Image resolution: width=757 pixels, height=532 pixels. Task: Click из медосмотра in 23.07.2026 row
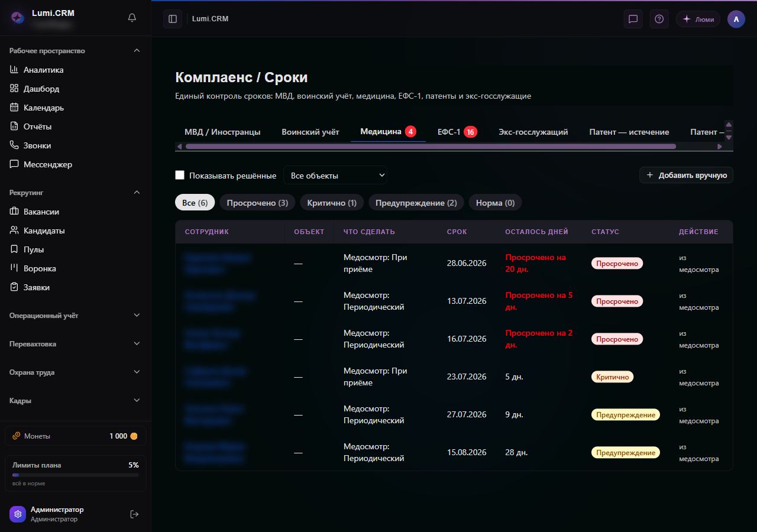(x=698, y=377)
